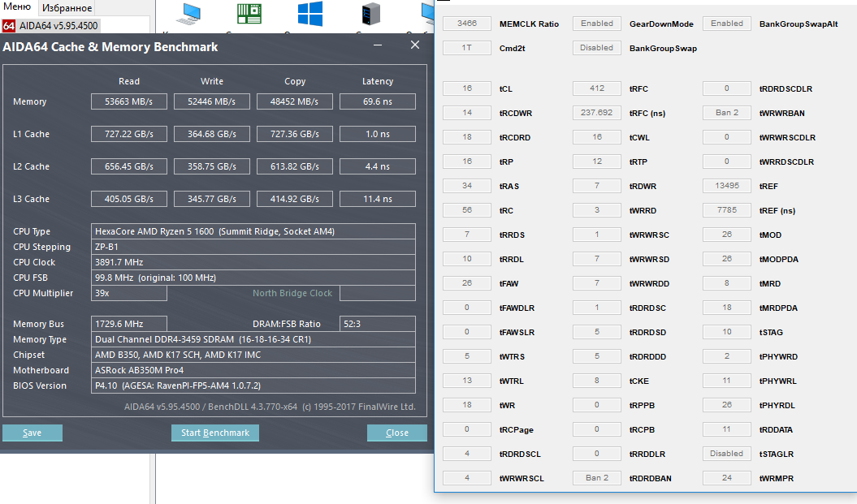857x504 pixels.
Task: Click the BIOS Version field P4.10
Action: [253, 386]
